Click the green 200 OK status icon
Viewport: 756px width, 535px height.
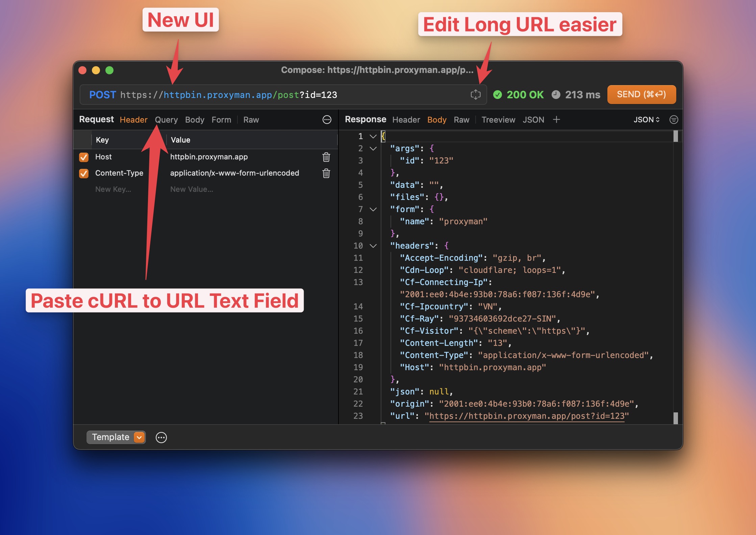click(x=497, y=95)
